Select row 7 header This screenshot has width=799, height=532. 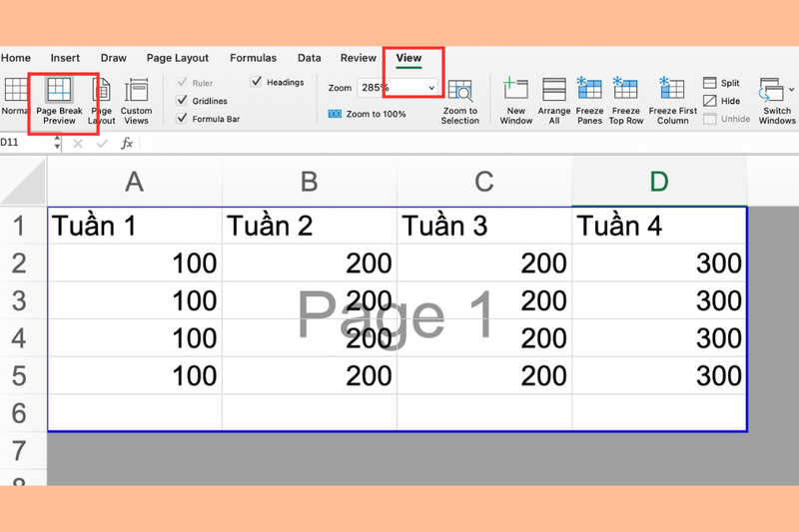click(x=23, y=450)
